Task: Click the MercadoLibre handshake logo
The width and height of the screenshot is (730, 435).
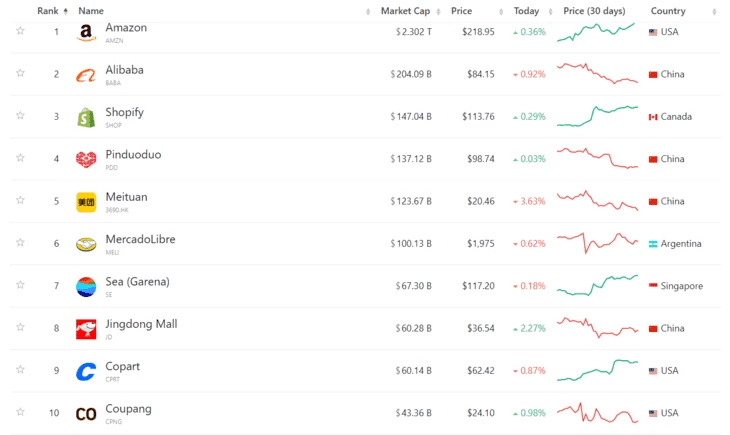Action: coord(86,244)
